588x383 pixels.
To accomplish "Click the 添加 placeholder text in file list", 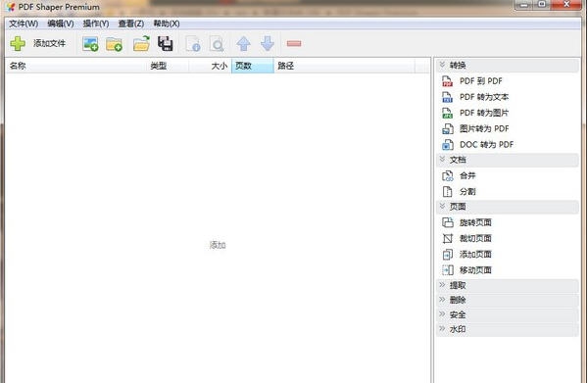I will click(218, 245).
